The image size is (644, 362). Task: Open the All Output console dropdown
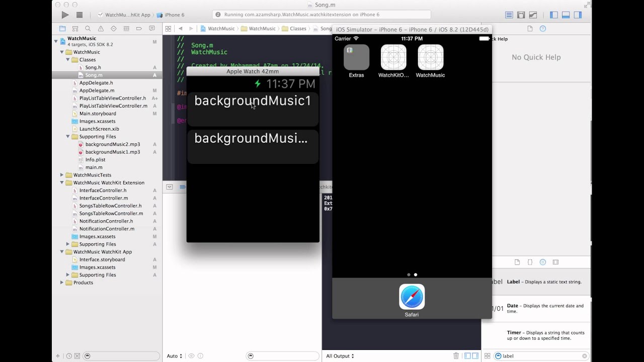[340, 356]
